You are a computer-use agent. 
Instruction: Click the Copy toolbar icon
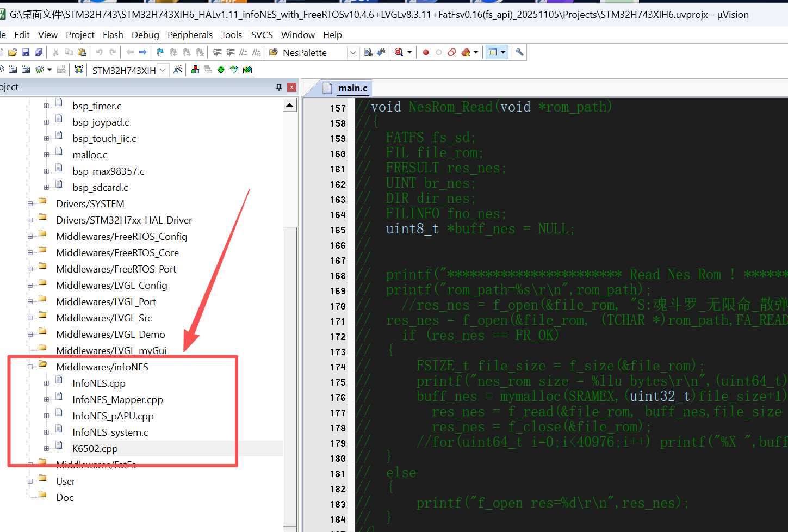(x=69, y=52)
